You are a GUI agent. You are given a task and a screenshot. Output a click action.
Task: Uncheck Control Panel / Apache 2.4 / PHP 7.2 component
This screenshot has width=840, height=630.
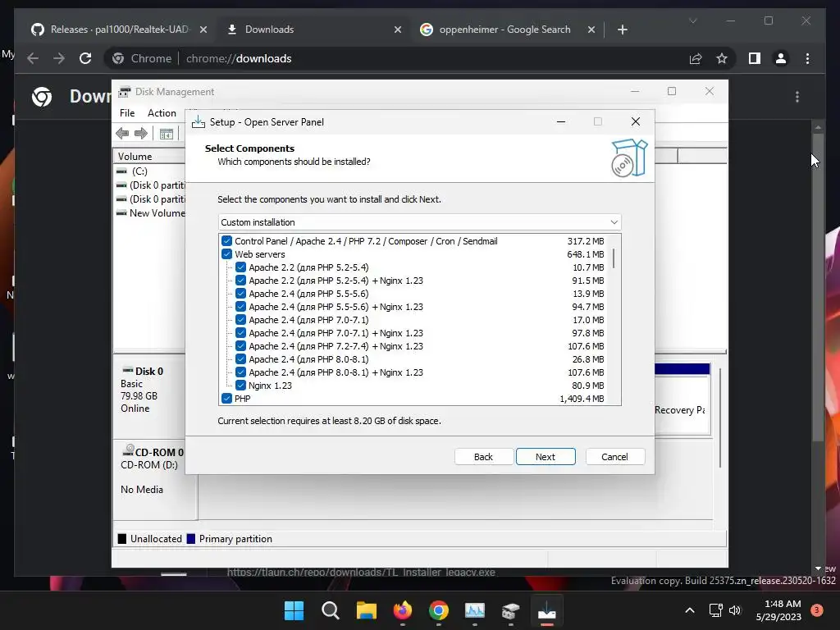(x=226, y=241)
